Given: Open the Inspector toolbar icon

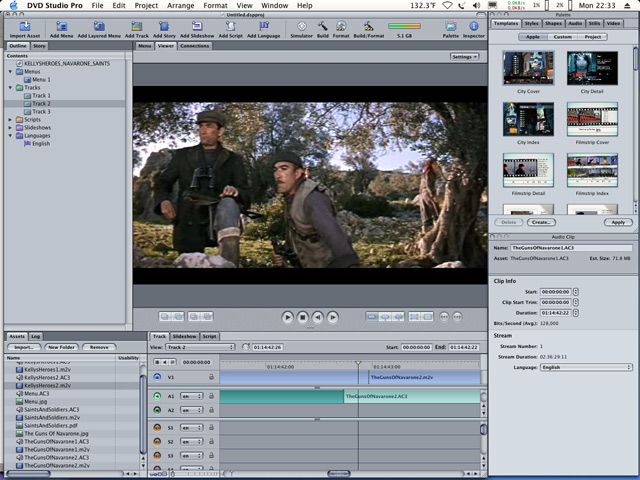Looking at the screenshot, I should (x=474, y=27).
